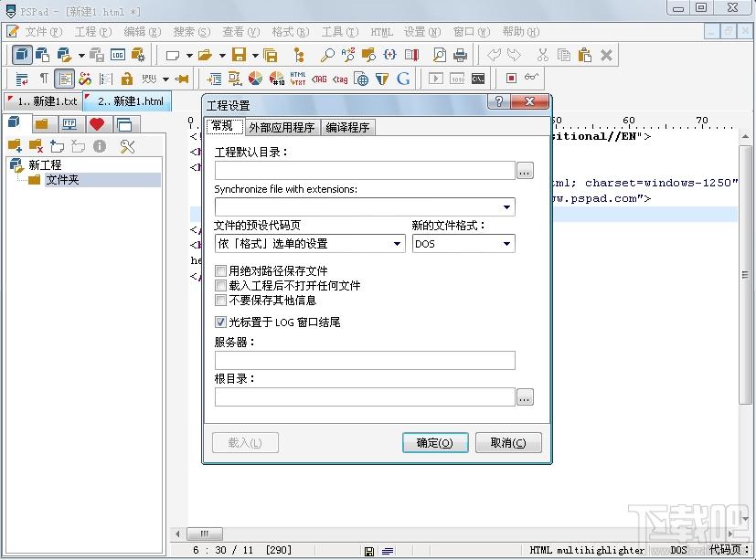This screenshot has width=756, height=560.
Task: Click the dialog help question mark button
Action: [498, 101]
